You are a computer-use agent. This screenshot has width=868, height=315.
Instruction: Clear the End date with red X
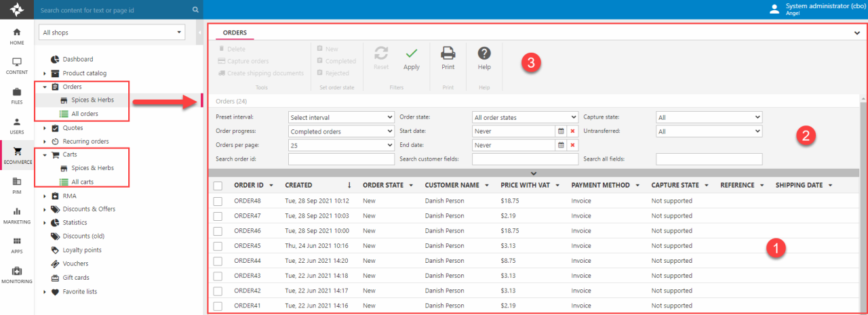pyautogui.click(x=572, y=145)
